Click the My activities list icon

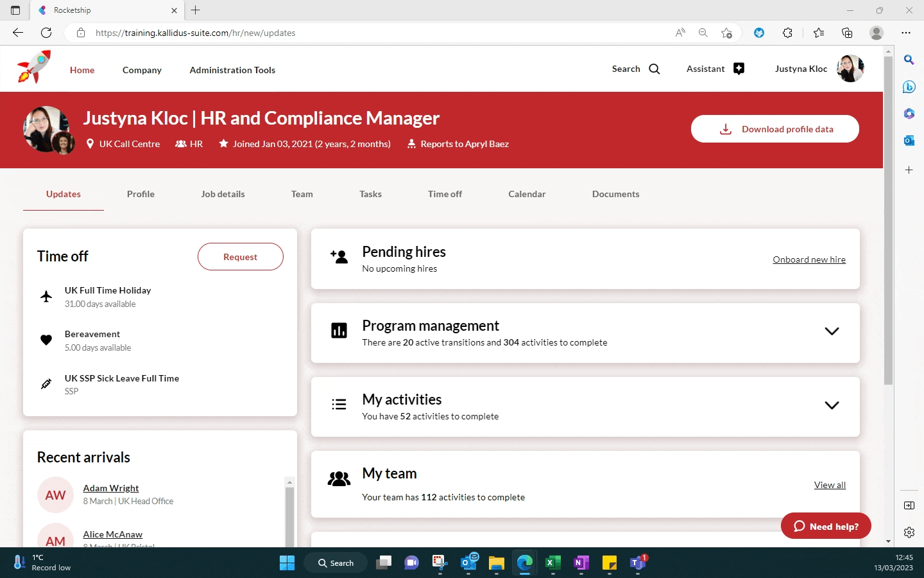[339, 405]
